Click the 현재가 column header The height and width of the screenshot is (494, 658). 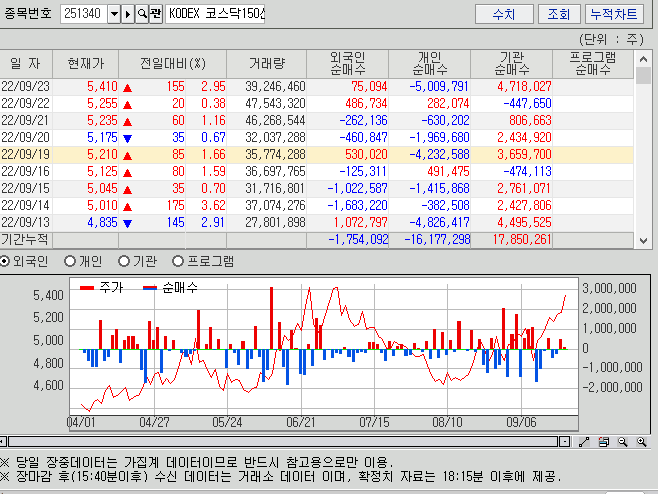click(x=86, y=64)
